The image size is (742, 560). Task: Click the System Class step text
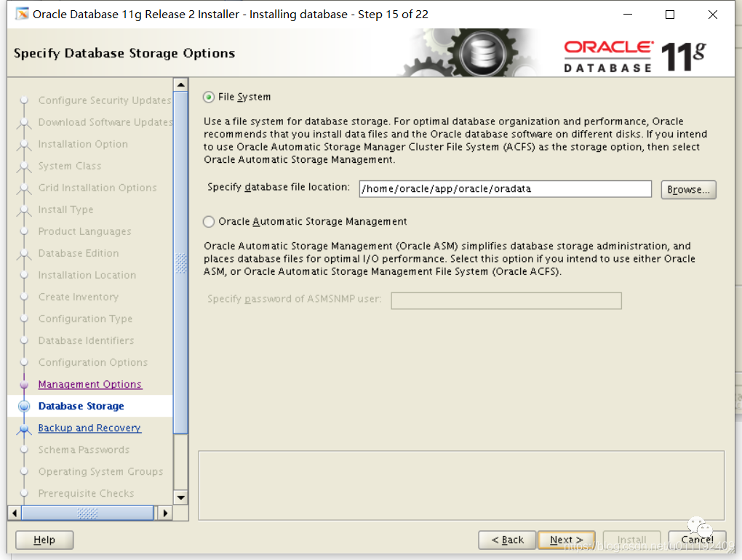pos(70,166)
